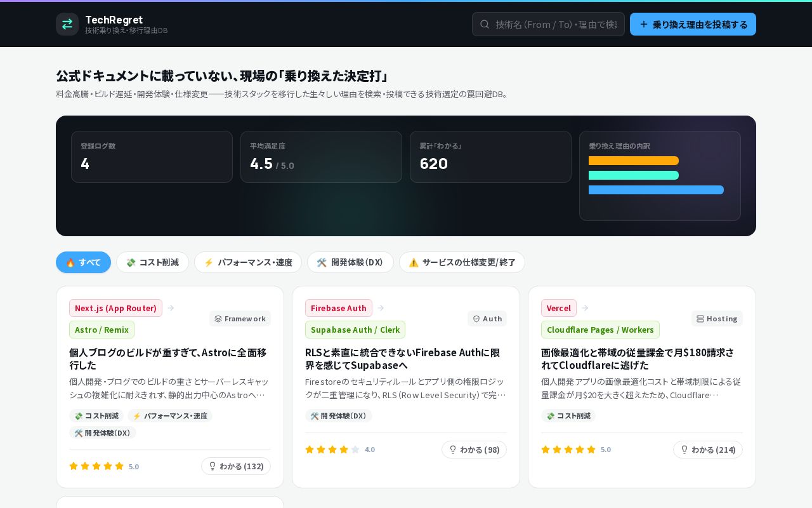This screenshot has height=508, width=812.
Task: Click the Supabase Auth / Clerk tag
Action: tap(355, 330)
